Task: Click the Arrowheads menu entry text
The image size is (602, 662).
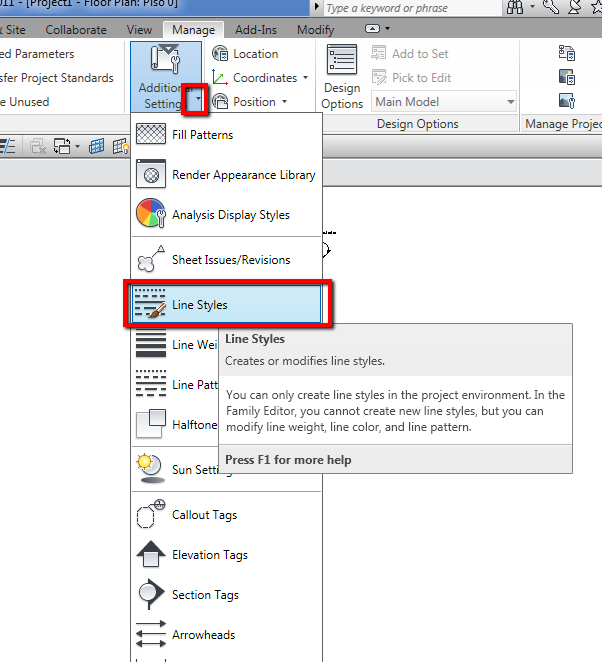Action: point(203,635)
